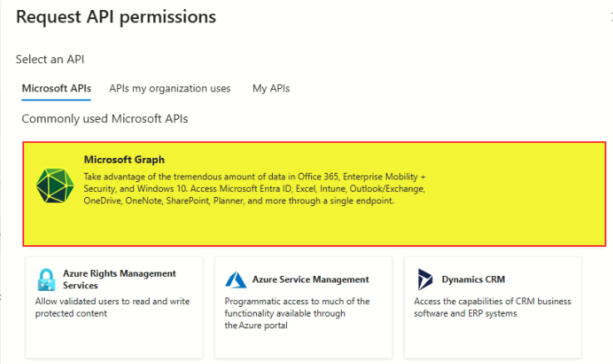This screenshot has width=613, height=364.
Task: Open the Azure Service Management title
Action: pos(313,279)
